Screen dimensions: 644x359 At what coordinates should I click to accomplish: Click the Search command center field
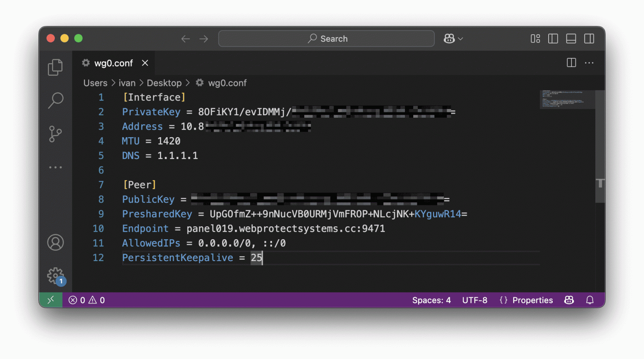(326, 39)
